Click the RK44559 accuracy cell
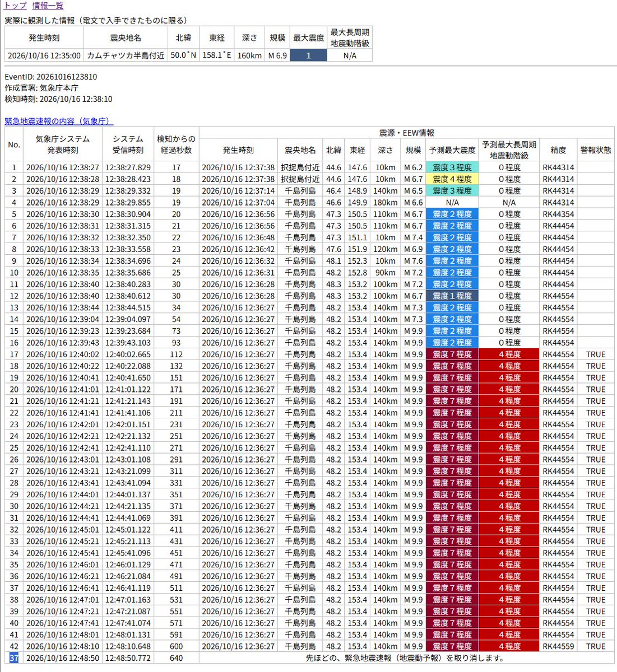 (558, 646)
